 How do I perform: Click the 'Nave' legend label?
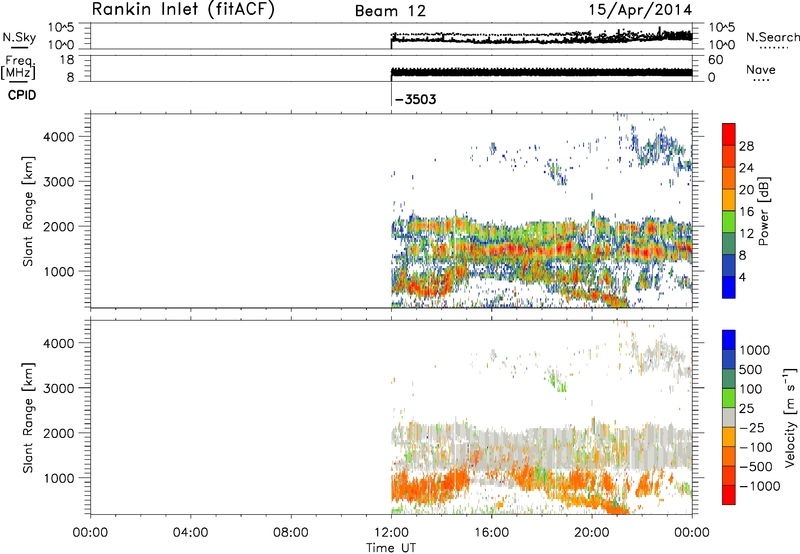(x=761, y=69)
